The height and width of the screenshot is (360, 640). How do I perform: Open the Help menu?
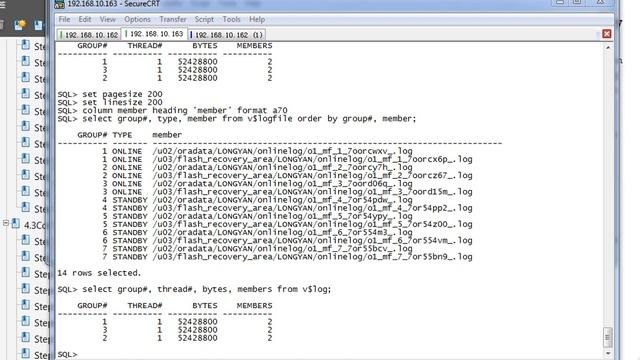point(257,19)
